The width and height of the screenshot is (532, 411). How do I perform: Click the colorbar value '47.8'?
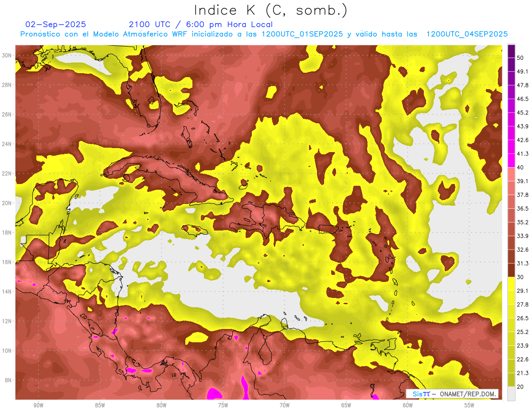click(523, 85)
